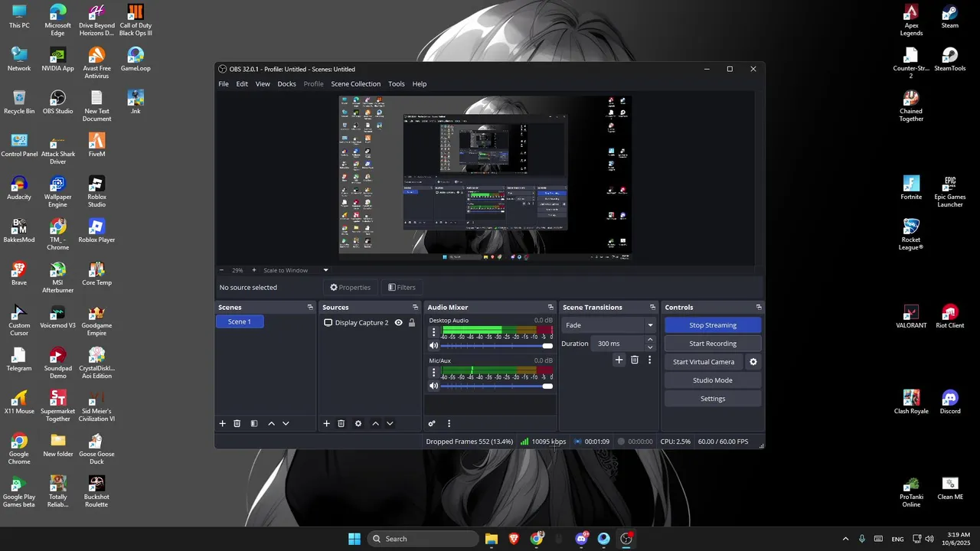This screenshot has width=980, height=551.
Task: Add a new scene with plus icon
Action: pos(223,423)
